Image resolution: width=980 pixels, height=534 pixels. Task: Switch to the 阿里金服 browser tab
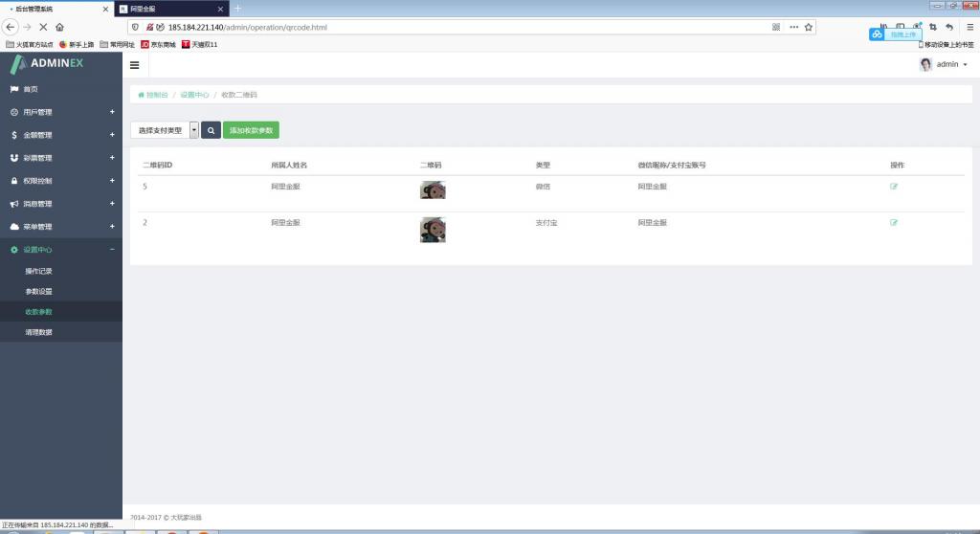170,9
